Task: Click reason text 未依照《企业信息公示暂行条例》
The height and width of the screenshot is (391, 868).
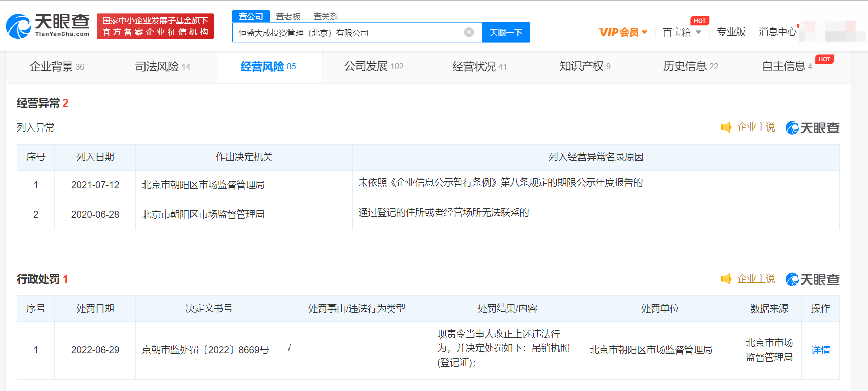Action: click(x=500, y=183)
